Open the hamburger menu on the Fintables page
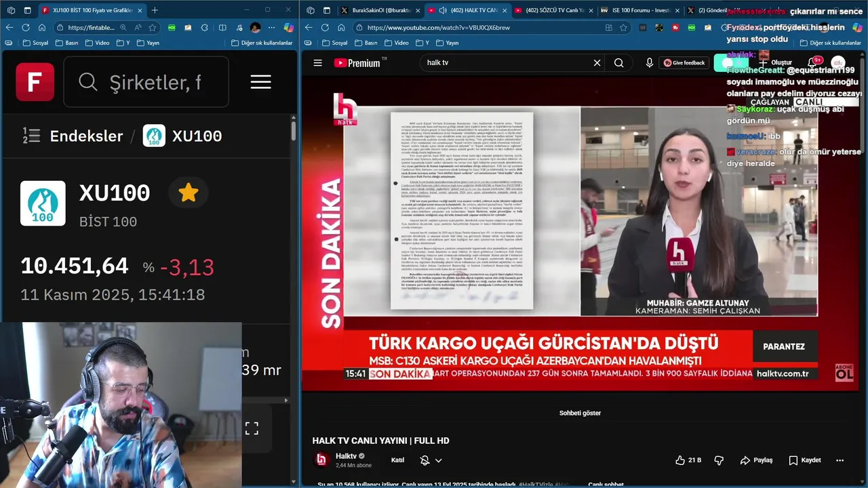Image resolution: width=868 pixels, height=488 pixels. 260,82
